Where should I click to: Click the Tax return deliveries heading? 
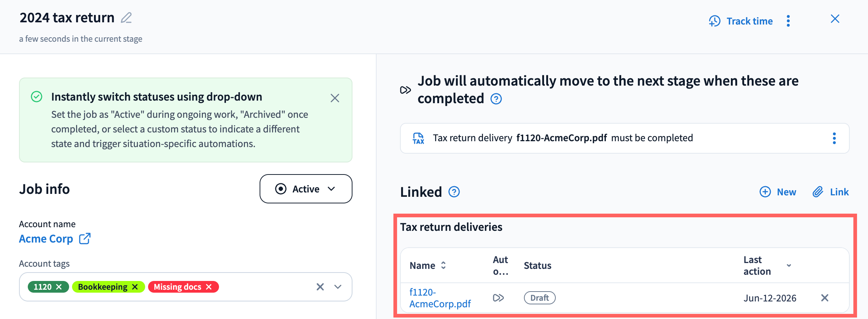[451, 227]
